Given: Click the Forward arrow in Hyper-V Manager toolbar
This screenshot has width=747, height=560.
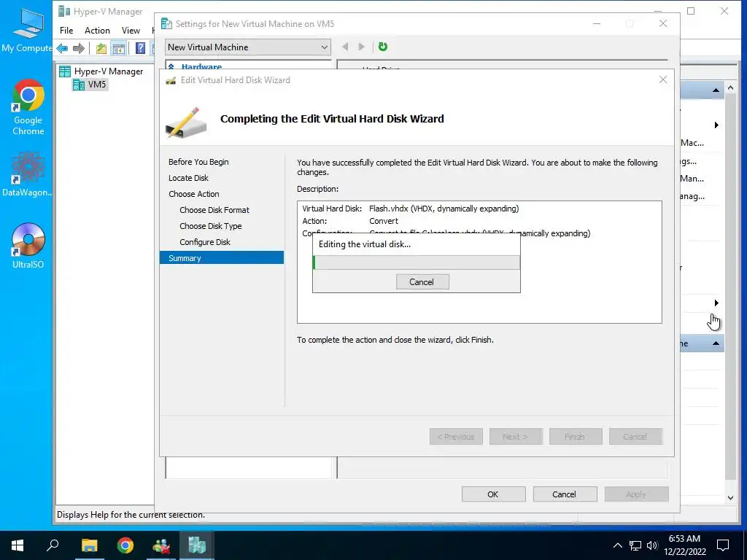Looking at the screenshot, I should (79, 48).
